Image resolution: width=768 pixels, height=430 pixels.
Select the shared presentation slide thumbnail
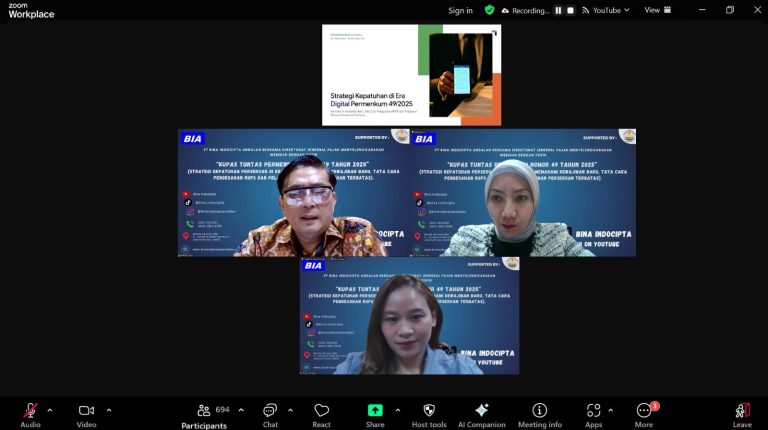tap(411, 75)
